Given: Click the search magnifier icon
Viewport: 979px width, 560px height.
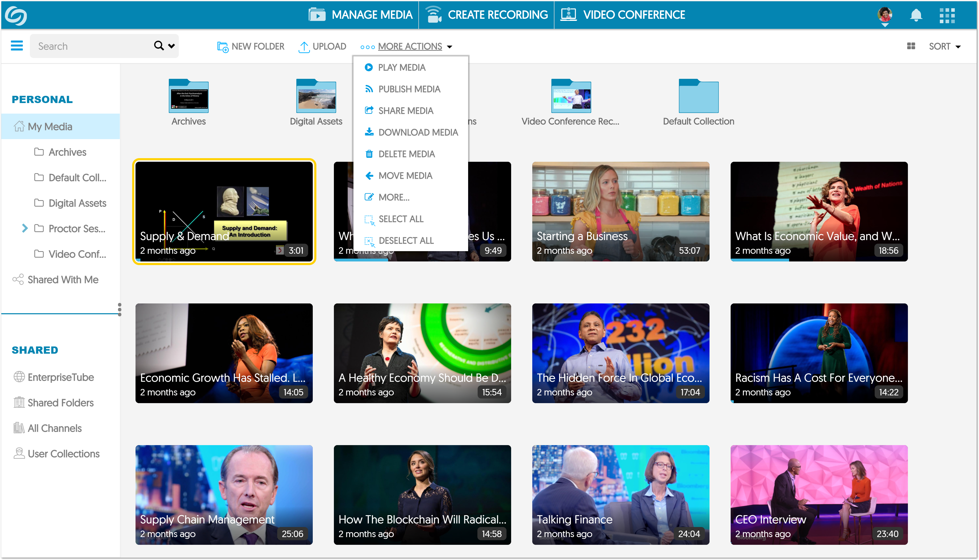Looking at the screenshot, I should [158, 46].
